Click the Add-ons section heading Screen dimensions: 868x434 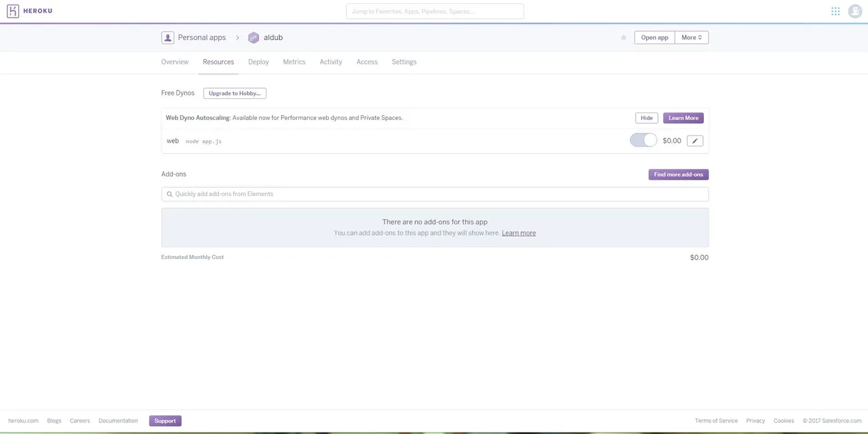(174, 174)
